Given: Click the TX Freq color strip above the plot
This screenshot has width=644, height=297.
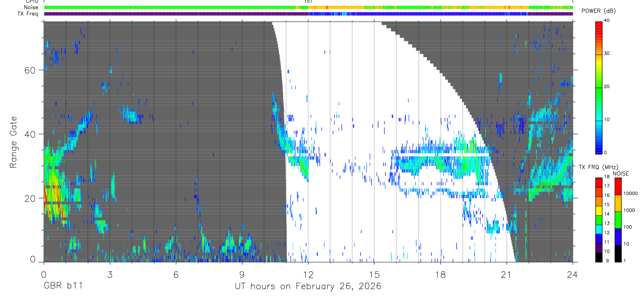Looking at the screenshot, I should tap(308, 14).
